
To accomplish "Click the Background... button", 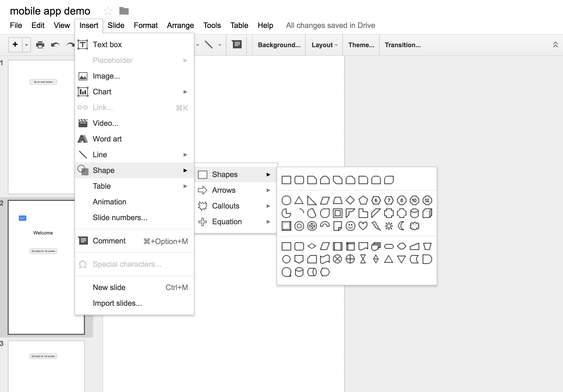I will (279, 45).
